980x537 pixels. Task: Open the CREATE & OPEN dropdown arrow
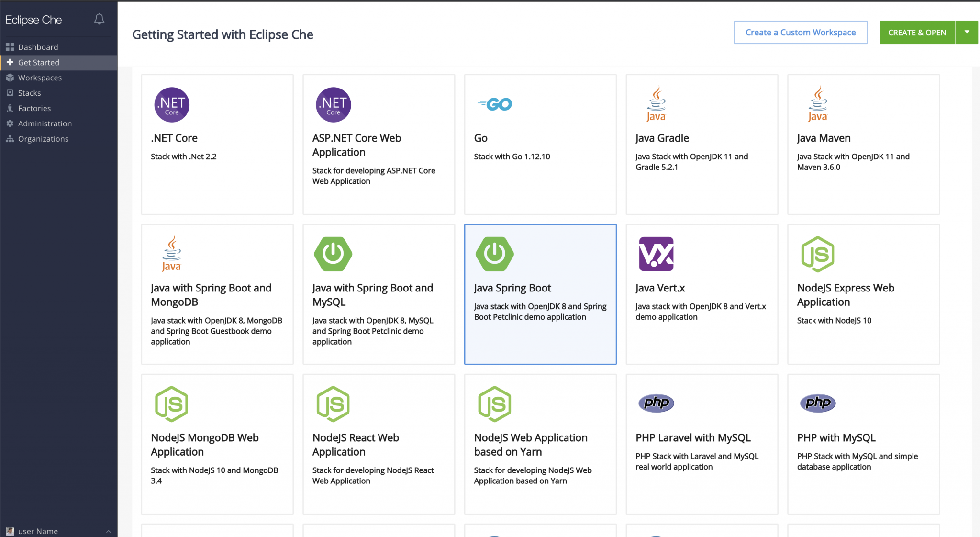pos(967,32)
